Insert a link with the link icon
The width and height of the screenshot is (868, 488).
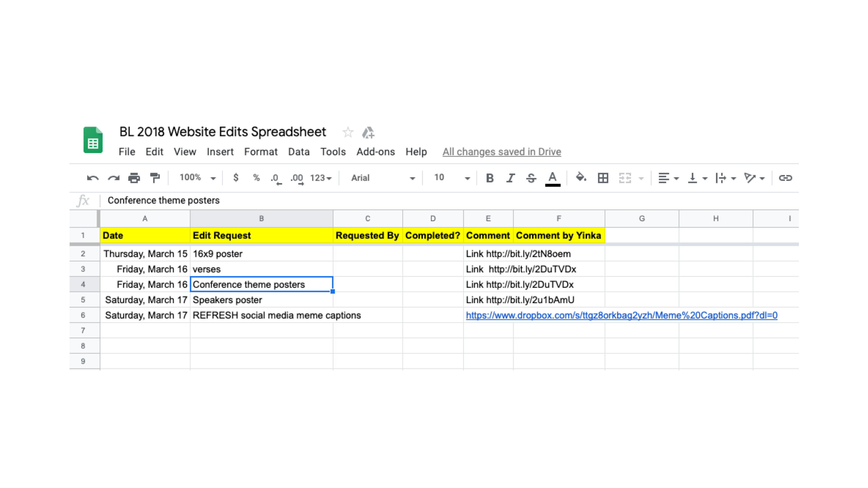tap(785, 178)
